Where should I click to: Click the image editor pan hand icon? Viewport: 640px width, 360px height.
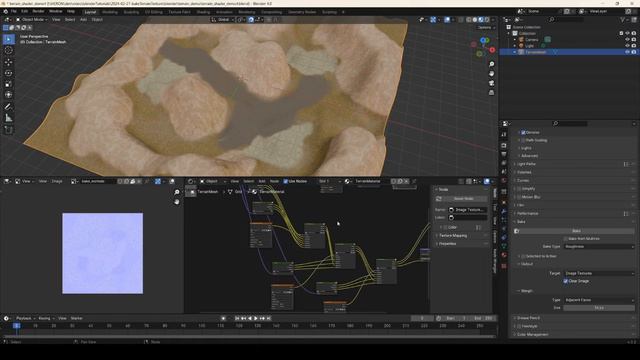point(177,202)
